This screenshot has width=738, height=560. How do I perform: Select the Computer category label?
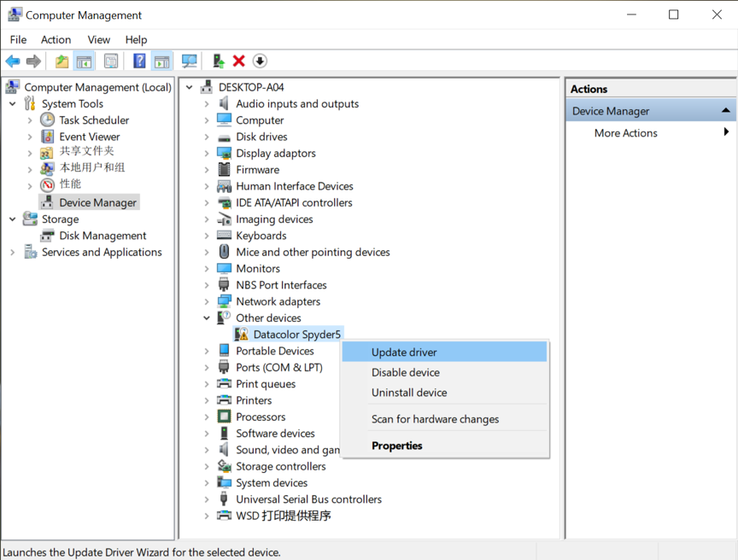260,120
